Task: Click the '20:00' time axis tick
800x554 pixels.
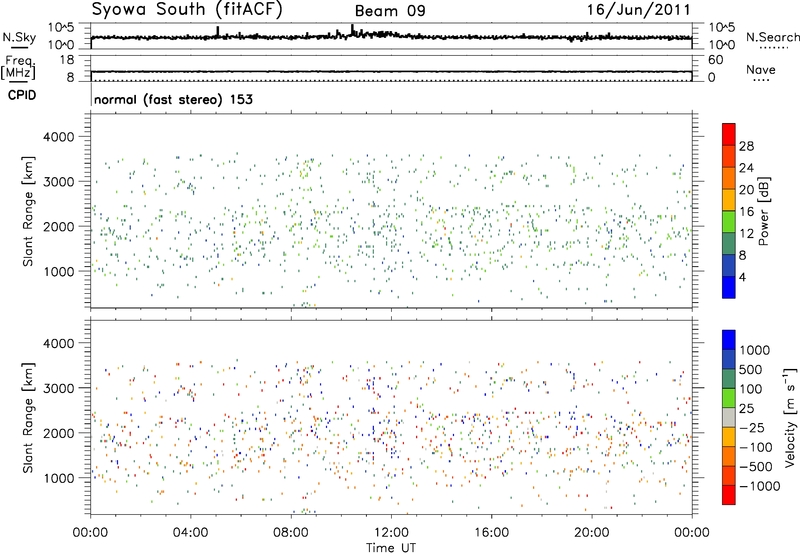Action: tap(591, 533)
